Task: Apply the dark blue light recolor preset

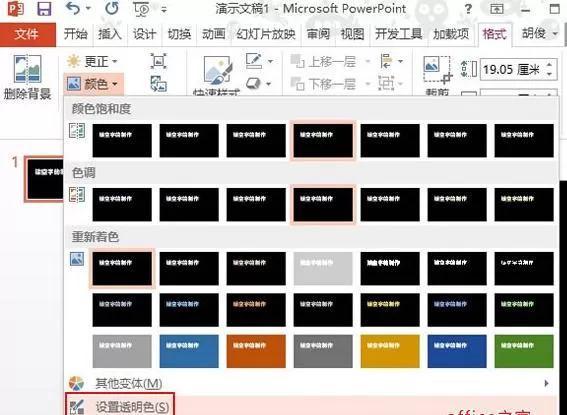Action: click(457, 351)
